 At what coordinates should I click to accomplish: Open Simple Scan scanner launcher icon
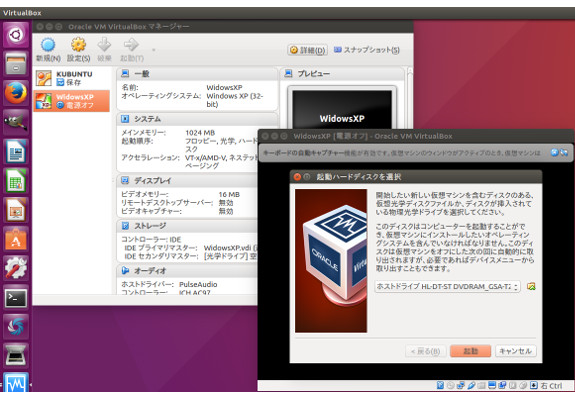pyautogui.click(x=16, y=355)
